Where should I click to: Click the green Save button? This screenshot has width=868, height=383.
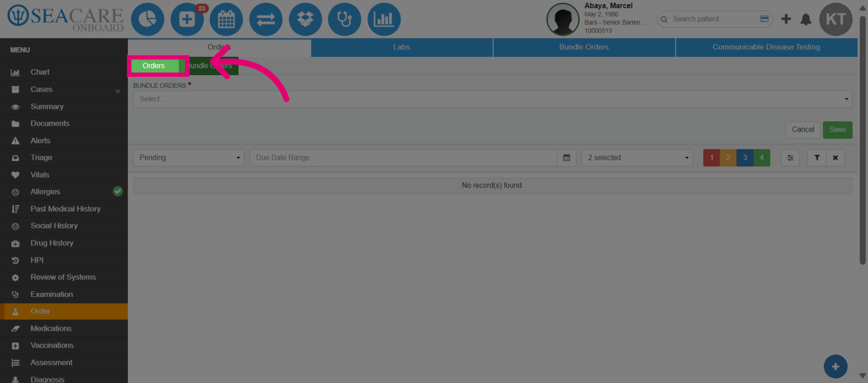click(x=838, y=130)
